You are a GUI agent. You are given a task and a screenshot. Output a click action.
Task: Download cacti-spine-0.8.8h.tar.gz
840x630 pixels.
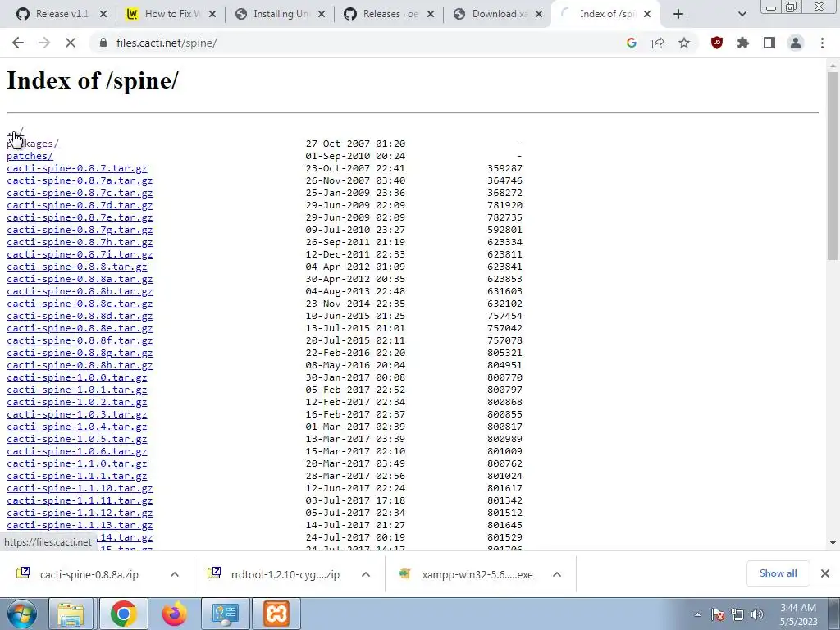80,365
